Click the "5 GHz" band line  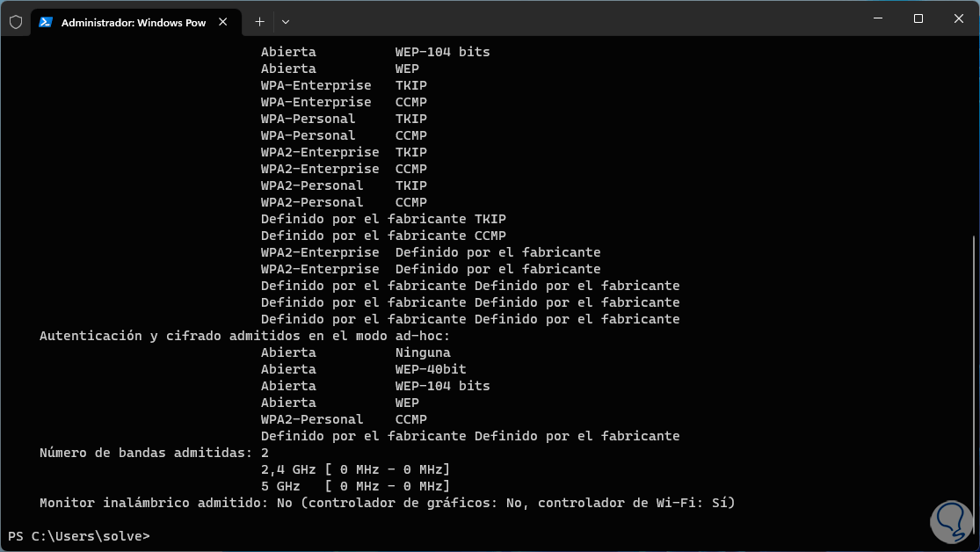355,486
